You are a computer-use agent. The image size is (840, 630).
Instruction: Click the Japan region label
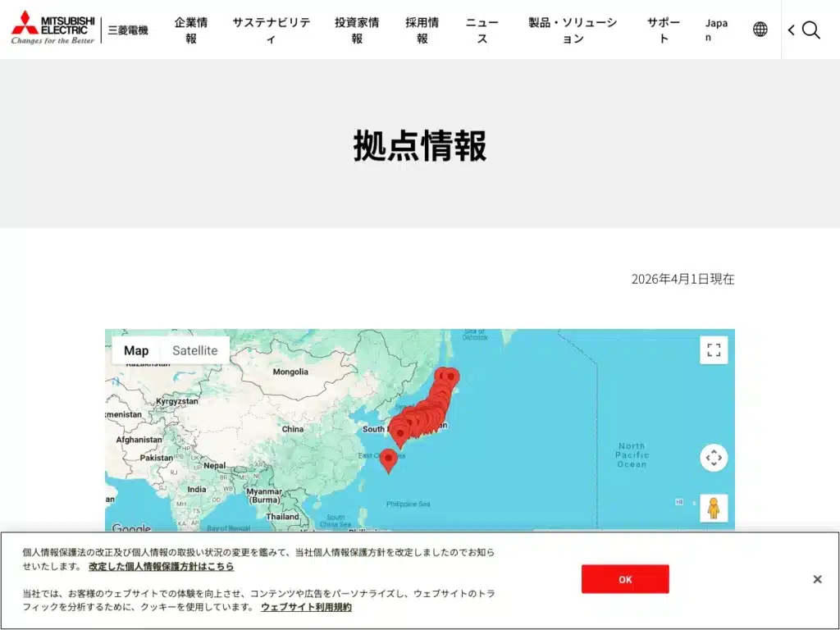tap(716, 30)
